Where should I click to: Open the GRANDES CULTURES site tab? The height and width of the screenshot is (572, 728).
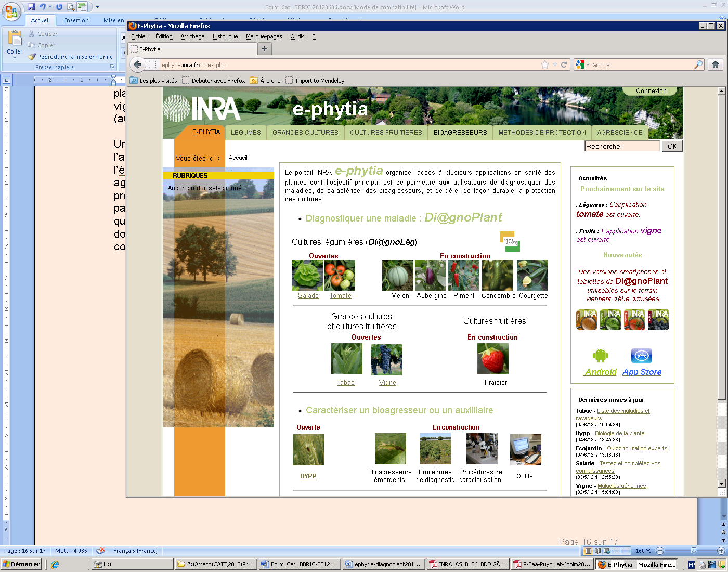[305, 133]
